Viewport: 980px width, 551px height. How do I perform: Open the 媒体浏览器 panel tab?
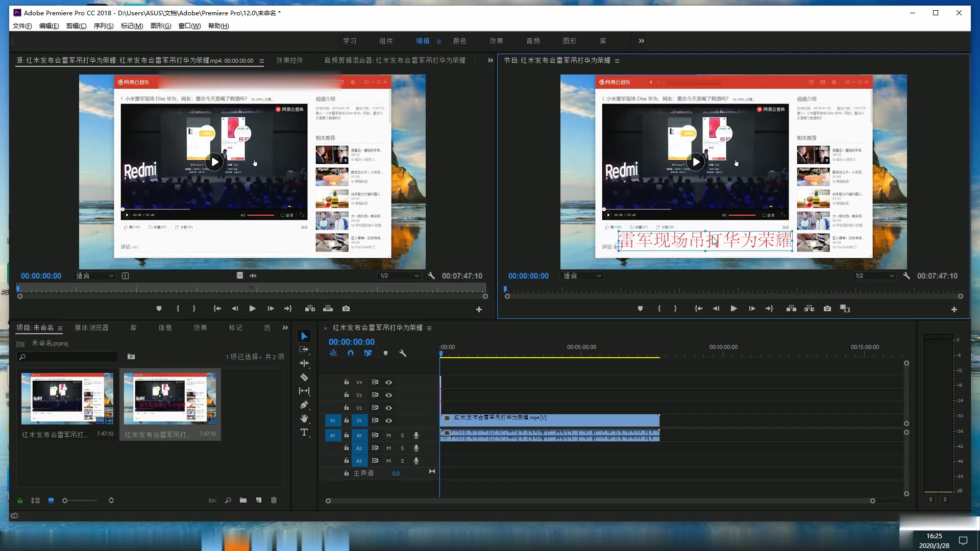pos(91,328)
